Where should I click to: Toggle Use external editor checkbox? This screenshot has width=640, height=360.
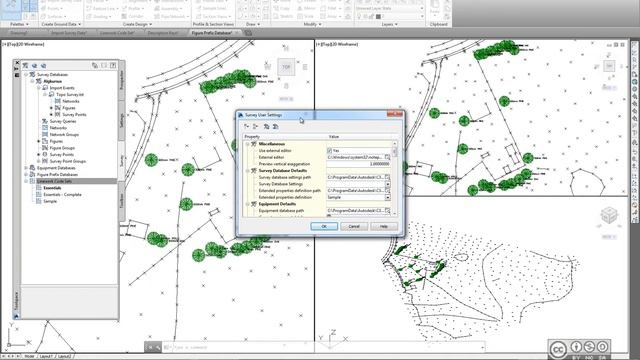pyautogui.click(x=329, y=151)
